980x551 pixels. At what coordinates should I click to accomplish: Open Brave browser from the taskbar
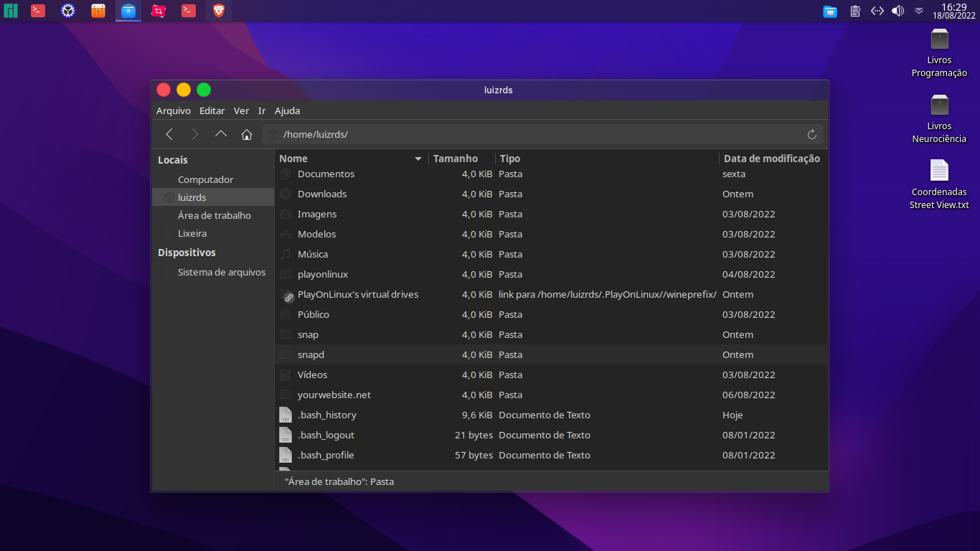click(x=219, y=11)
